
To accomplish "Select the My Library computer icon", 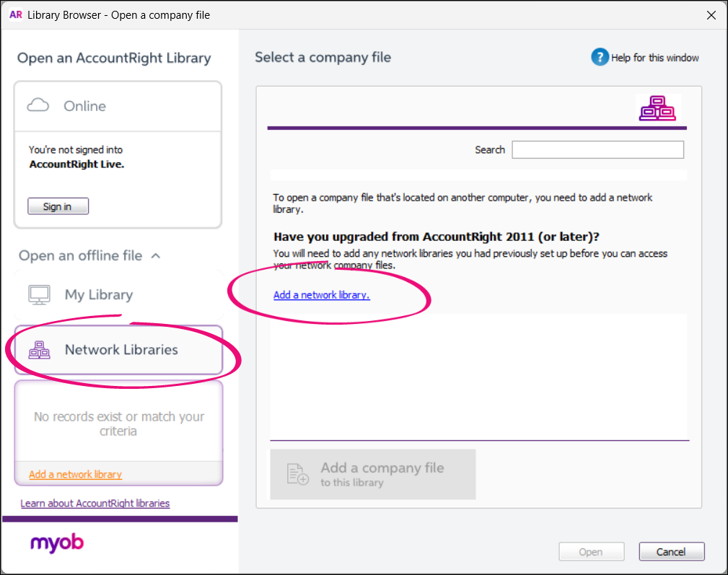I will pos(39,294).
